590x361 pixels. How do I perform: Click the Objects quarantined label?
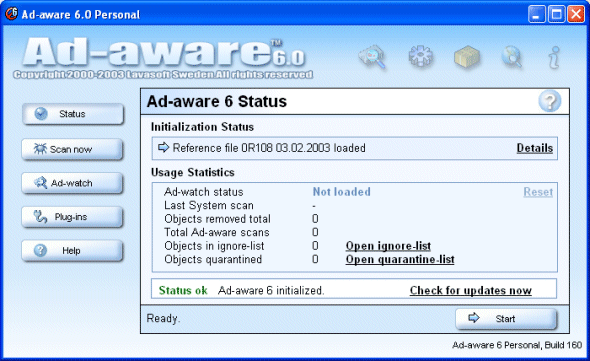(x=213, y=259)
